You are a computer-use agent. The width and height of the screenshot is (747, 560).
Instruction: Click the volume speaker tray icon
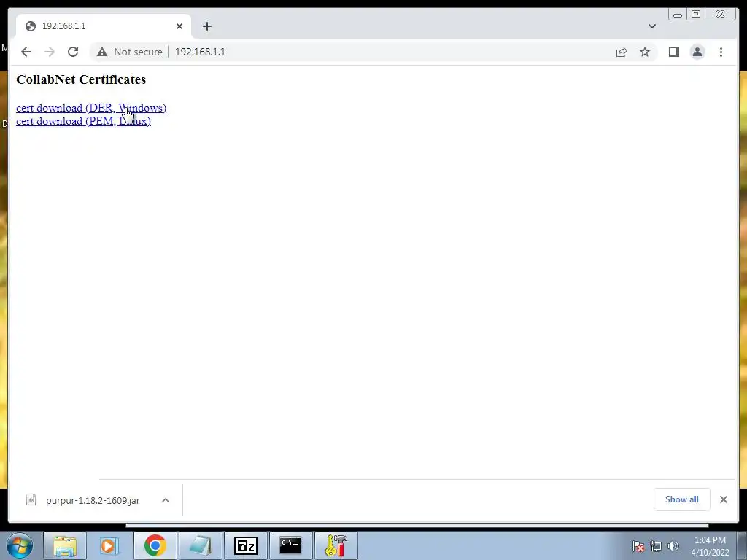pyautogui.click(x=673, y=546)
